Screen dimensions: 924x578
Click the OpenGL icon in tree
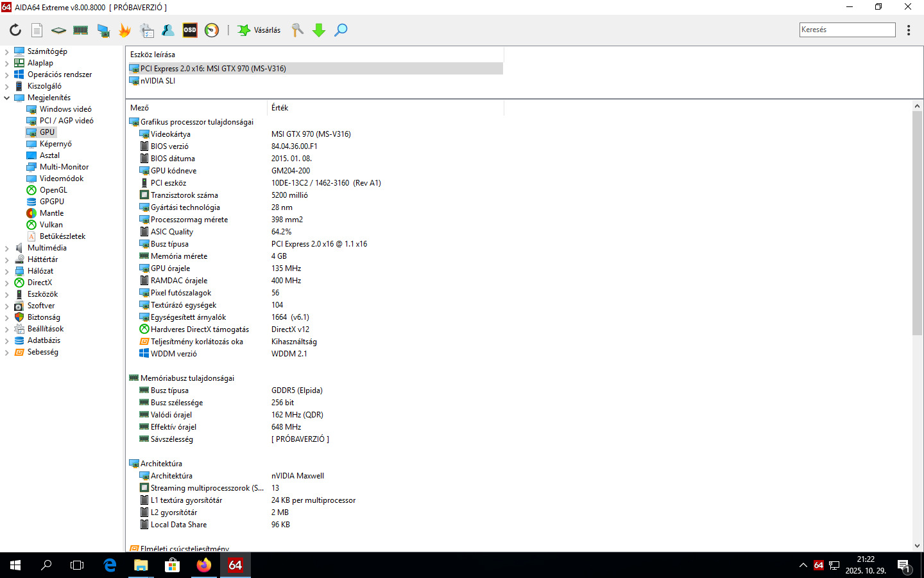pos(31,190)
